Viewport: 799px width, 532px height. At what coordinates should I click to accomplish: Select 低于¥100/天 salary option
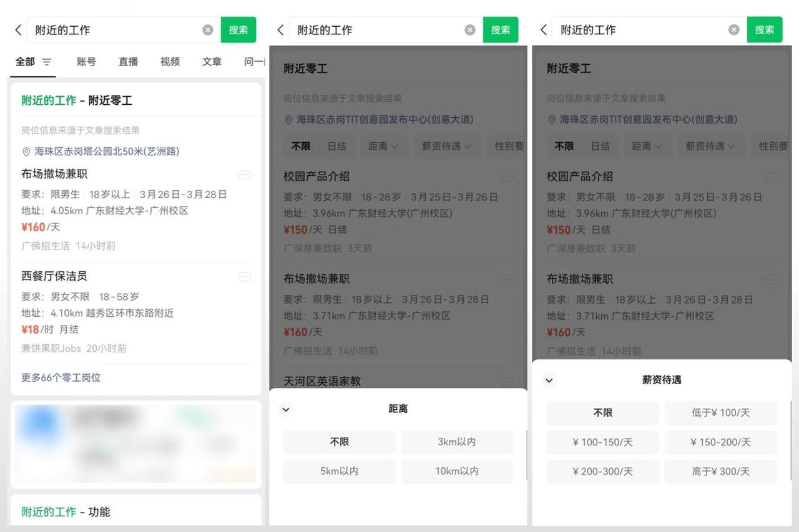[x=721, y=413]
